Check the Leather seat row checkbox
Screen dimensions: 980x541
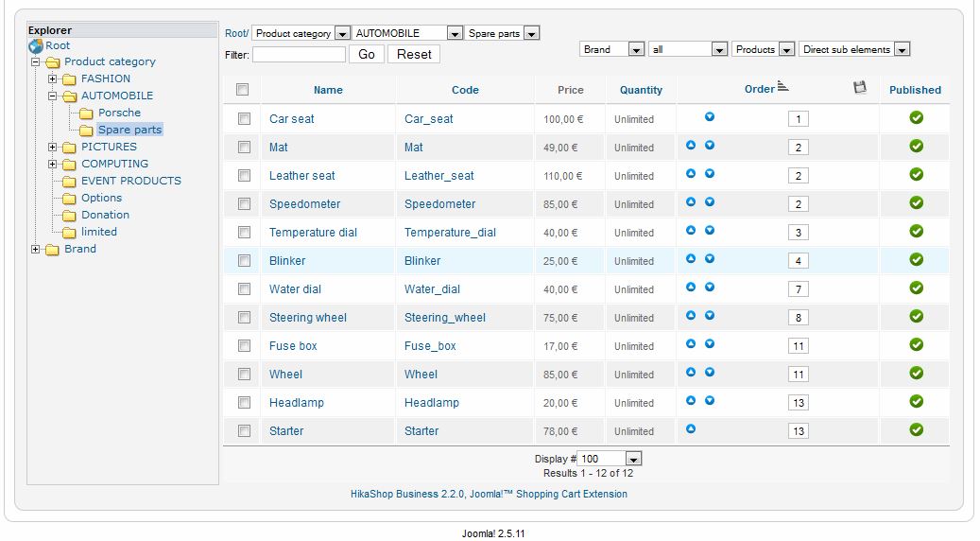(245, 176)
